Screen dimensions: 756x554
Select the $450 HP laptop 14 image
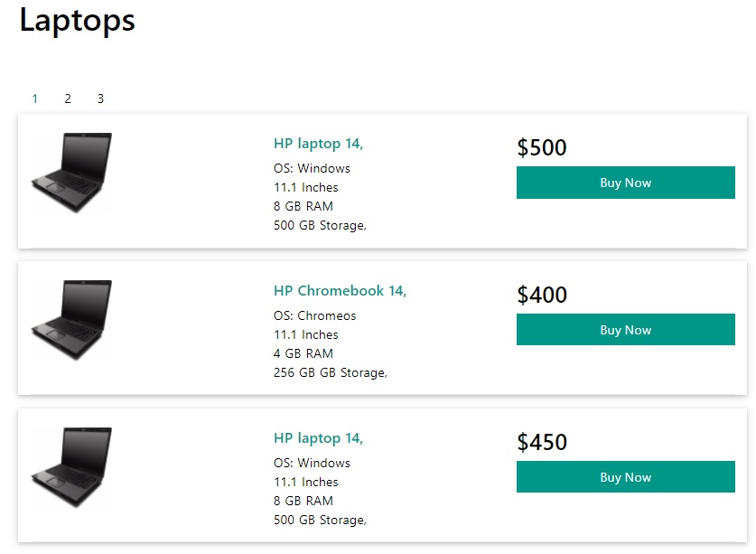click(x=71, y=467)
